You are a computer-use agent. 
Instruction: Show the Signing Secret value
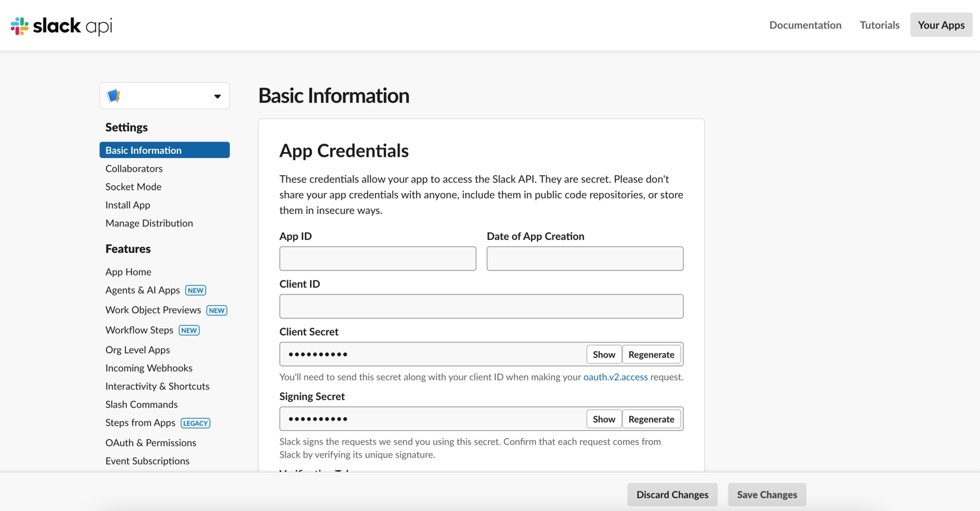tap(603, 419)
